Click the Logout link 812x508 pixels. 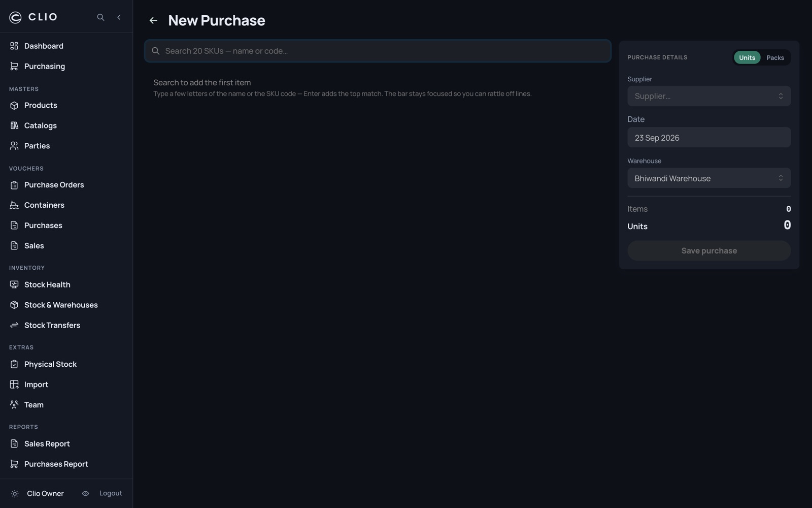point(111,494)
